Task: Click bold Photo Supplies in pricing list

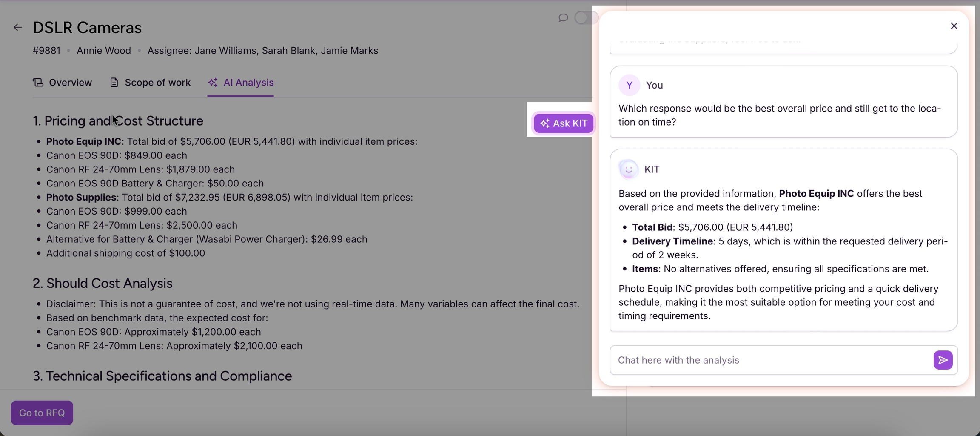Action: [81, 198]
